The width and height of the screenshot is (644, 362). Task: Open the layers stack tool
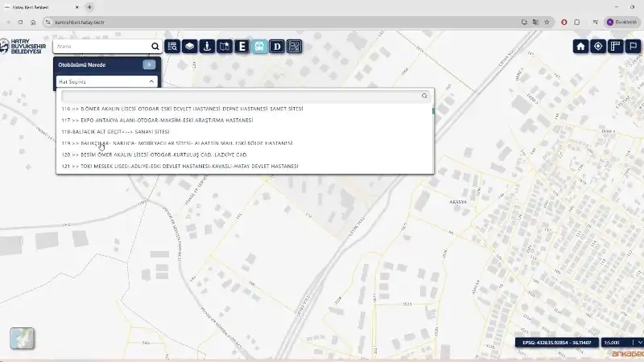pyautogui.click(x=189, y=47)
